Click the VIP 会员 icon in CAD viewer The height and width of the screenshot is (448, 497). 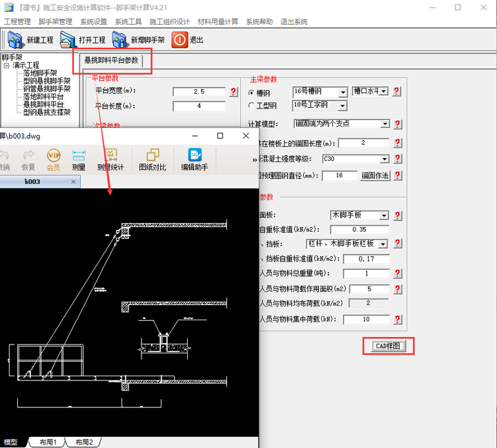pos(54,159)
